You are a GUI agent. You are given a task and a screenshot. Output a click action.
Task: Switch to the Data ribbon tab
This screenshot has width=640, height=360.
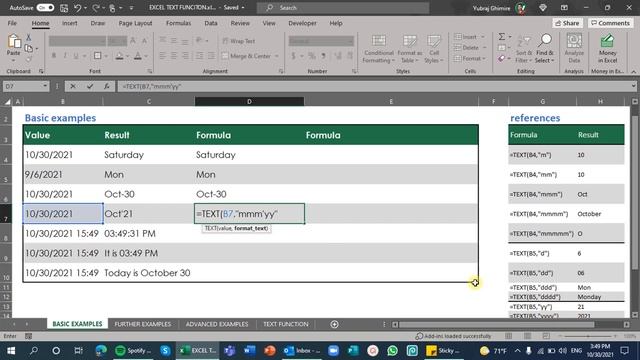[x=211, y=23]
